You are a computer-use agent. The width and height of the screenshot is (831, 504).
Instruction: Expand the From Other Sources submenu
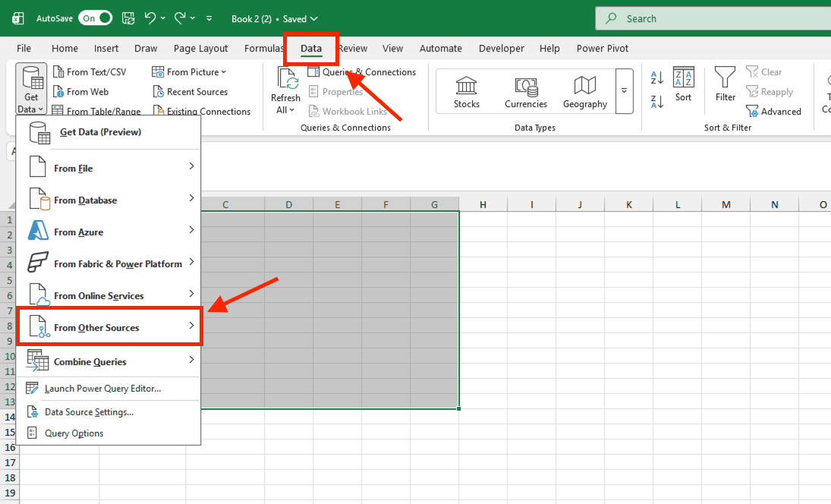click(109, 326)
